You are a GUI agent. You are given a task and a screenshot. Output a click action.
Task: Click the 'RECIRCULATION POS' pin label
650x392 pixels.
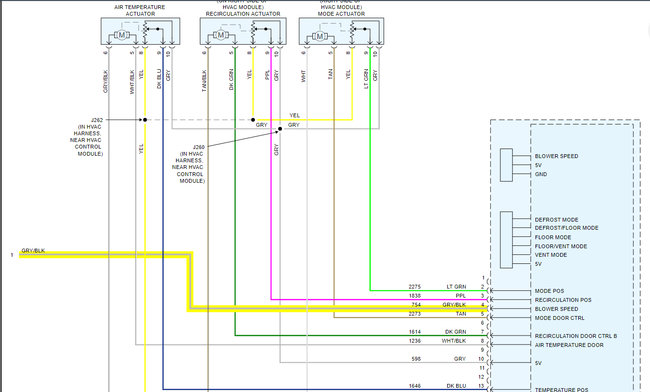(563, 300)
